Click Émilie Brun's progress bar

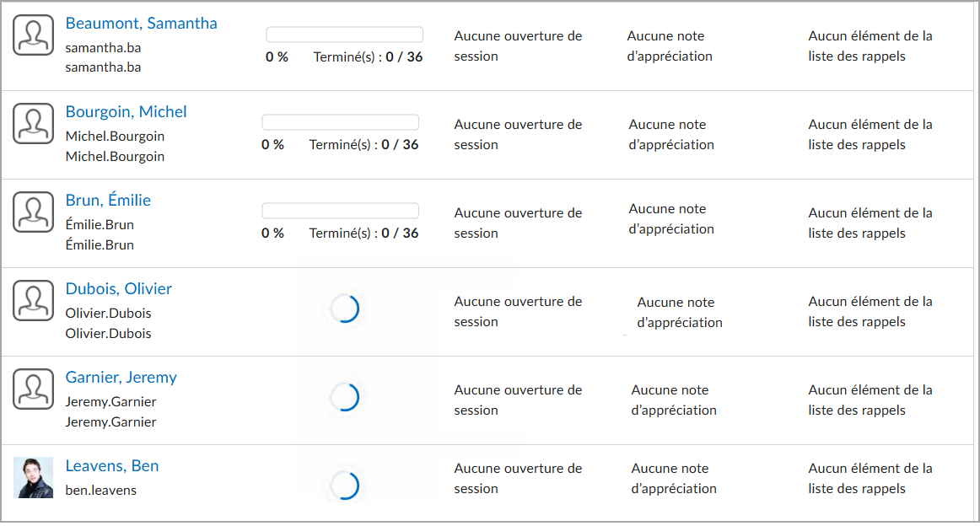point(340,210)
